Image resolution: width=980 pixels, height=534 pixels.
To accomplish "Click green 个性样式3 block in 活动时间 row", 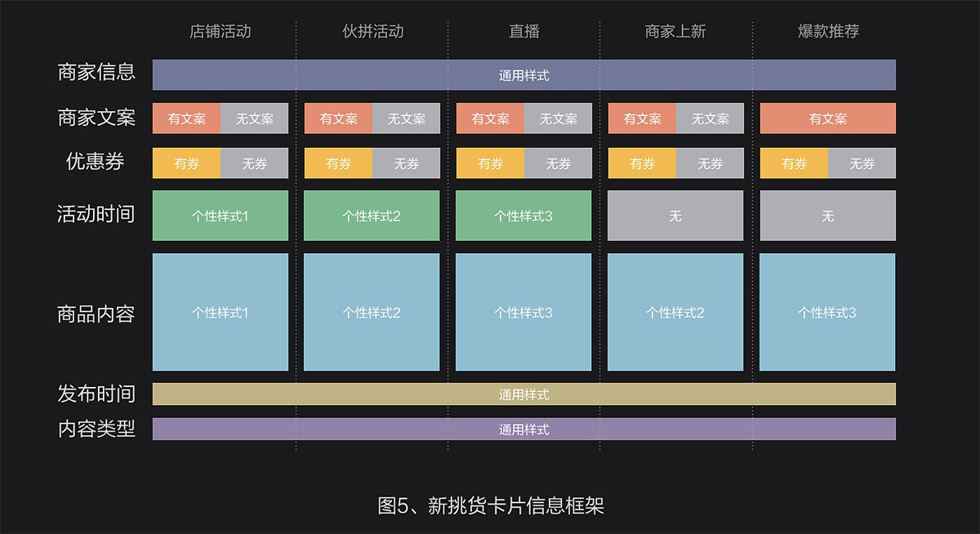I will click(x=523, y=216).
